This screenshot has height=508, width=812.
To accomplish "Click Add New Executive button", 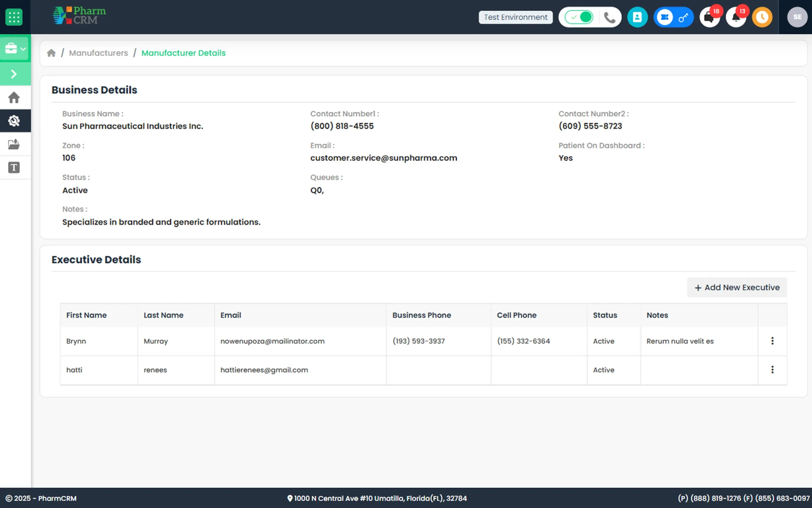I will click(x=737, y=288).
